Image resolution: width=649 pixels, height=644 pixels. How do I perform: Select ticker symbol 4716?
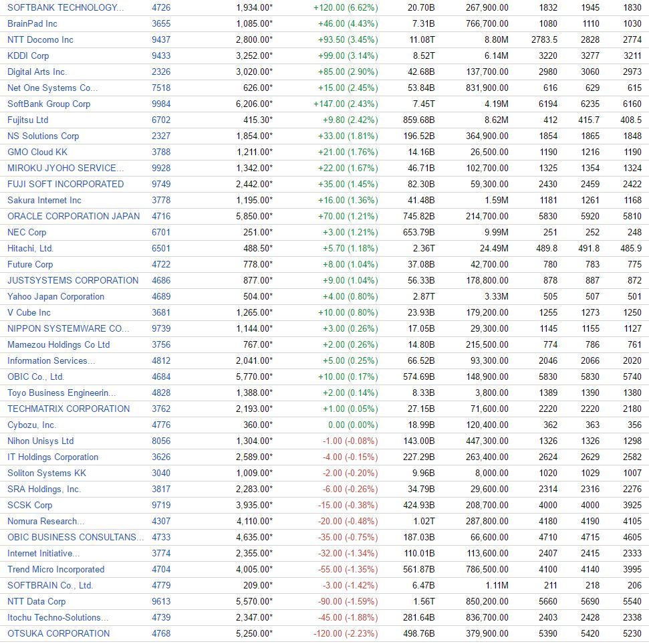pyautogui.click(x=161, y=216)
